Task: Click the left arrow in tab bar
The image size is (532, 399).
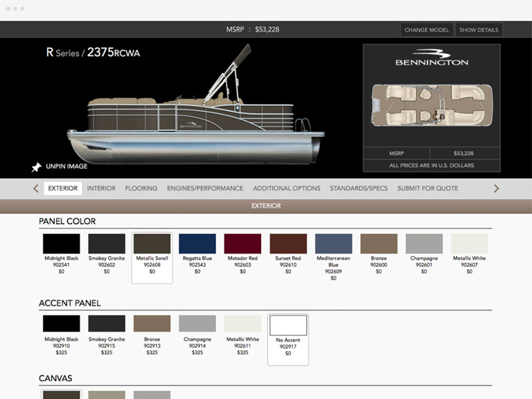Action: (36, 188)
